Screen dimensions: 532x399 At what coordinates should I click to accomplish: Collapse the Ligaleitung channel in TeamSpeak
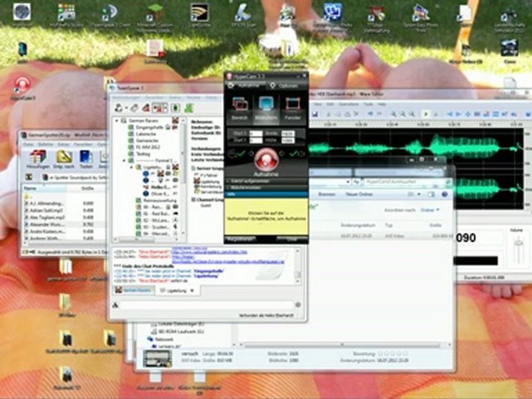132,167
